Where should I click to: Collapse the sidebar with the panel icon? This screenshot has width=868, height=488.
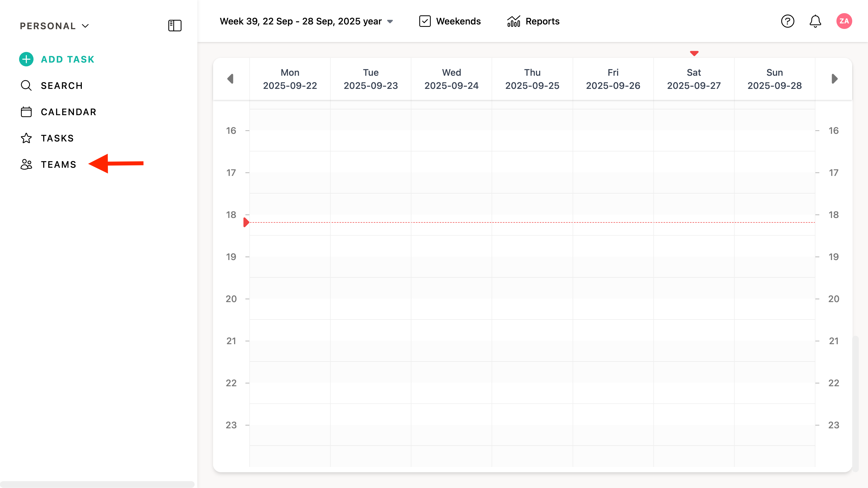click(175, 26)
